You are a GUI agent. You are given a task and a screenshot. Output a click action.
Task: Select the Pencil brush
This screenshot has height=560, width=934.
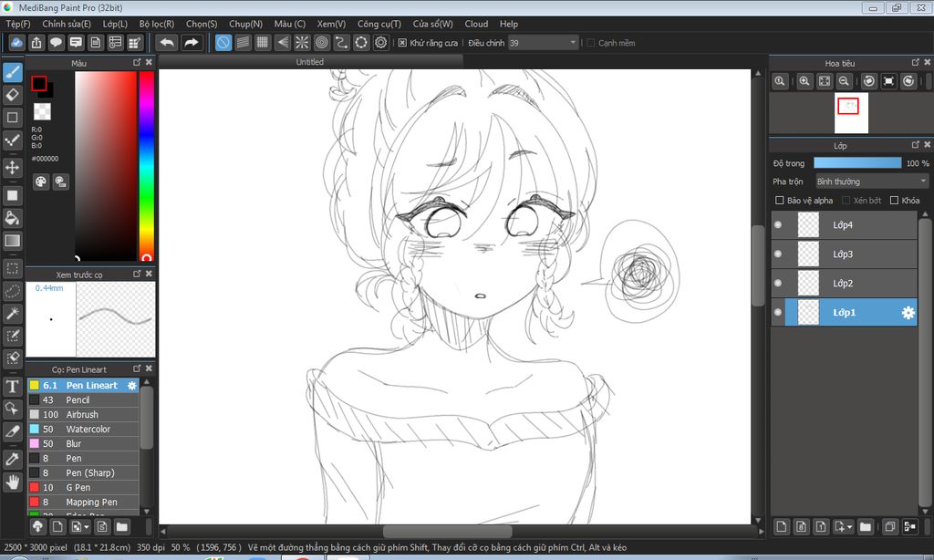83,399
